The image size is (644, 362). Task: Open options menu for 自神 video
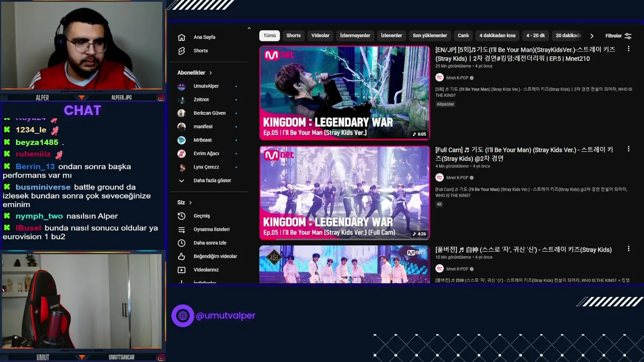[x=628, y=248]
